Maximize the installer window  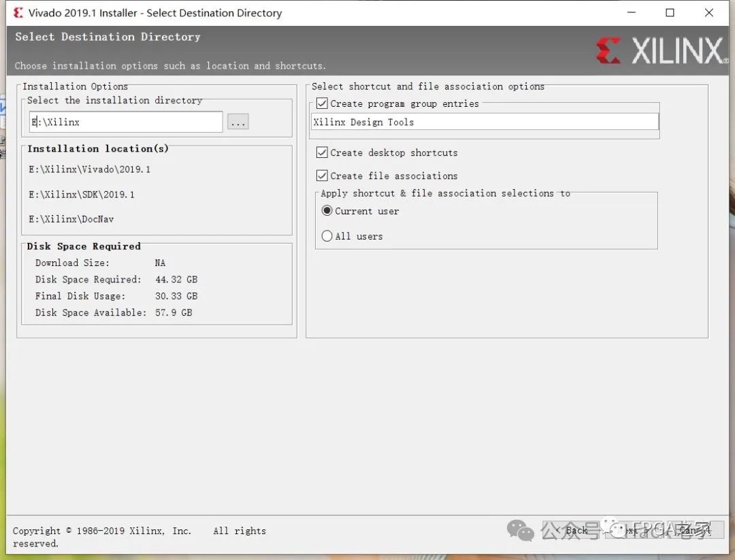coord(670,13)
